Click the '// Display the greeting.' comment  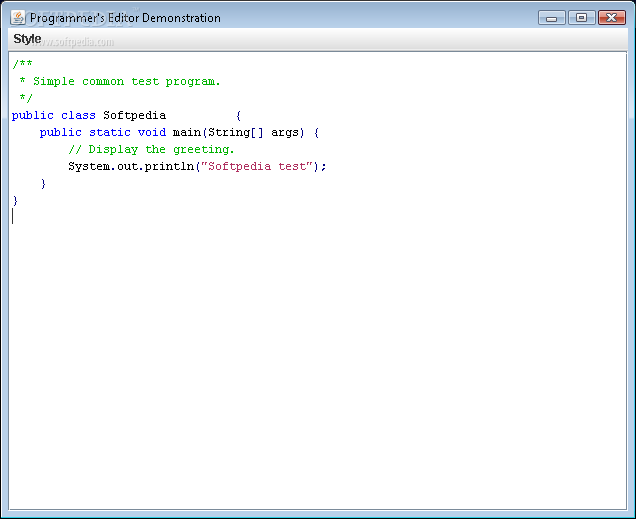[x=151, y=150]
